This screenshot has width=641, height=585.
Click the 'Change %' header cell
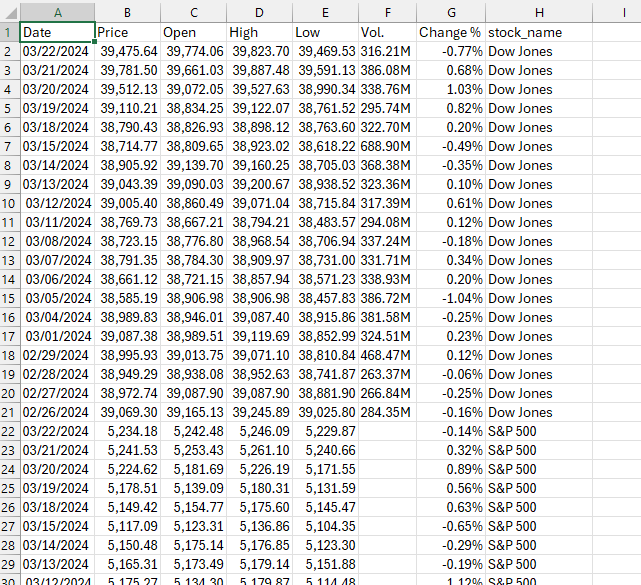coord(451,32)
